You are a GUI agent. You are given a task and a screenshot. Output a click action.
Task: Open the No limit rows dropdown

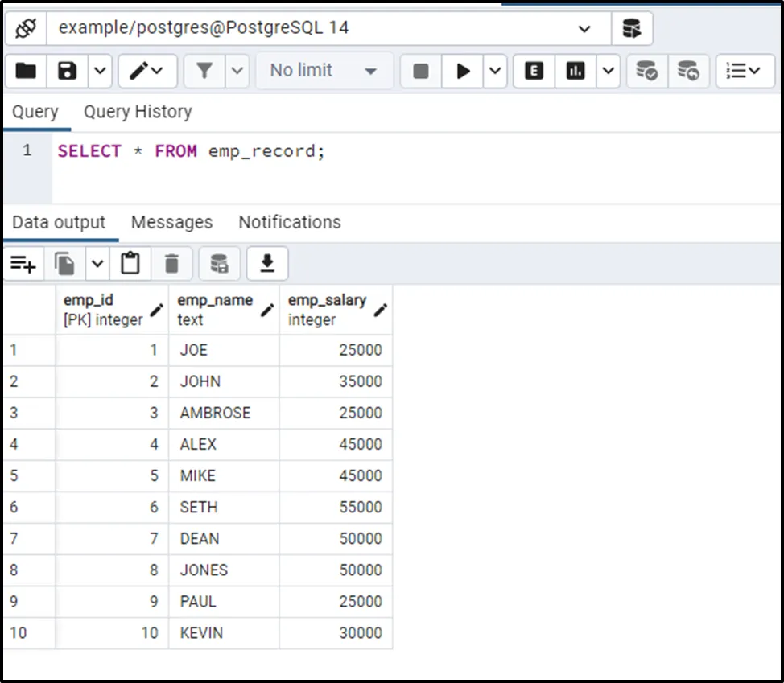324,71
